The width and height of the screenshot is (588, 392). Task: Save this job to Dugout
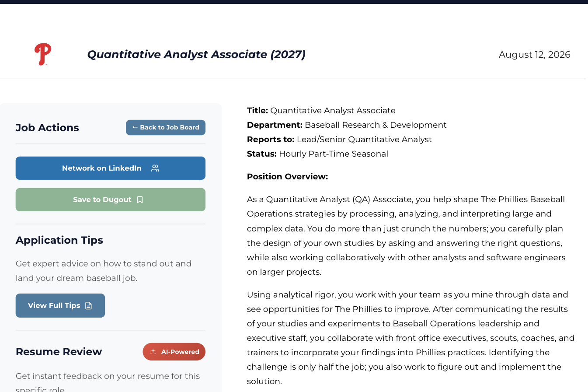click(x=111, y=199)
